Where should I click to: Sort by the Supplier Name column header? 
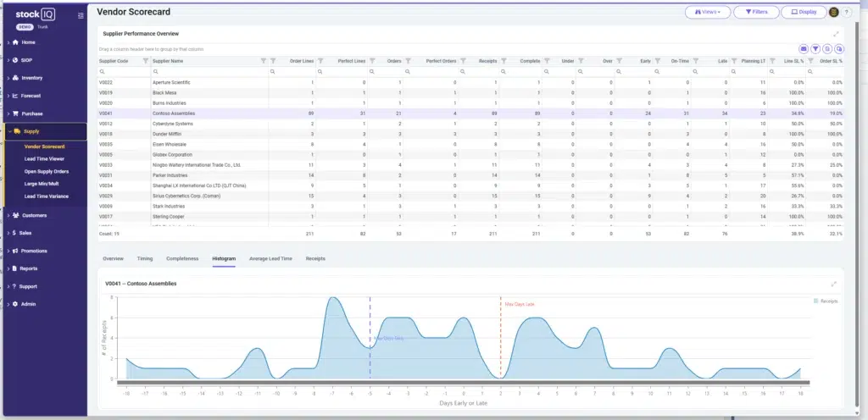168,61
